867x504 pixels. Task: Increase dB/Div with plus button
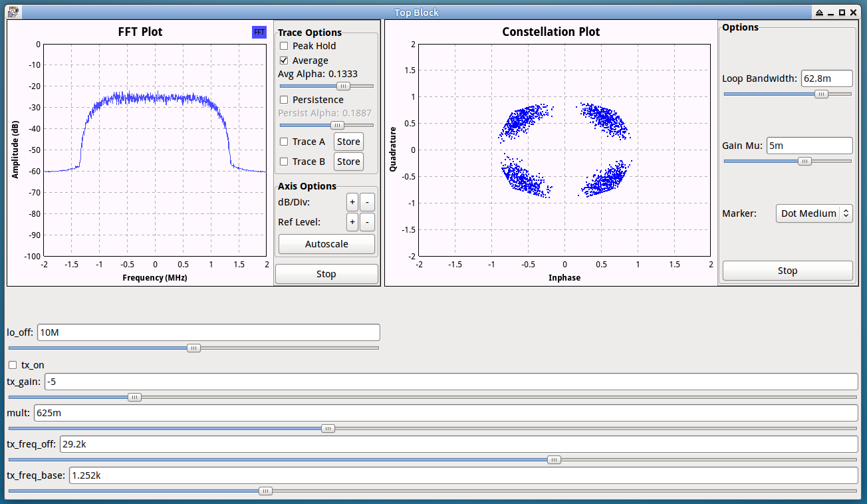tap(352, 203)
